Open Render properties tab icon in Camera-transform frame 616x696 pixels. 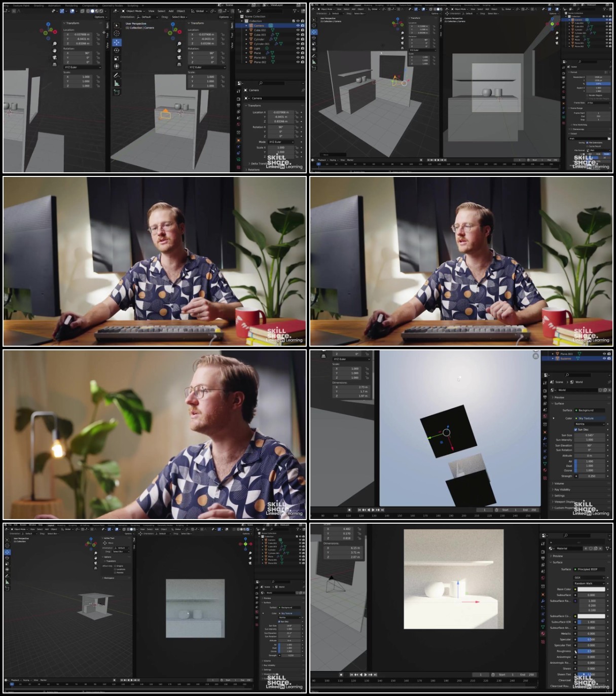(x=238, y=99)
